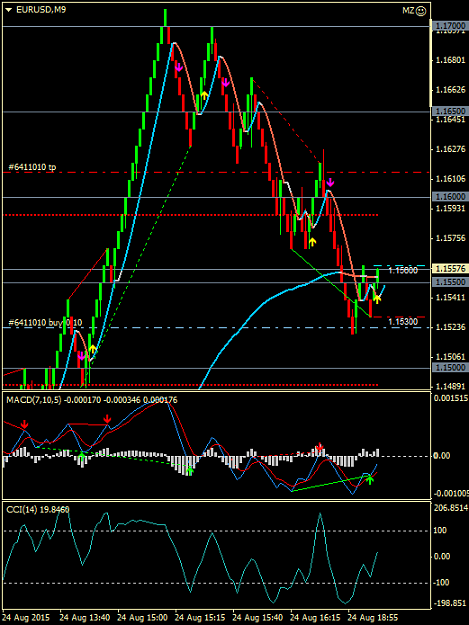
Task: Click the 24 Aug 13:40 time label
Action: point(85,618)
